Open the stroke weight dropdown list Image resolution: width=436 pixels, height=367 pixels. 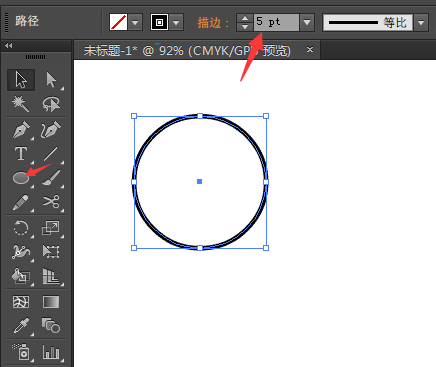pos(307,23)
